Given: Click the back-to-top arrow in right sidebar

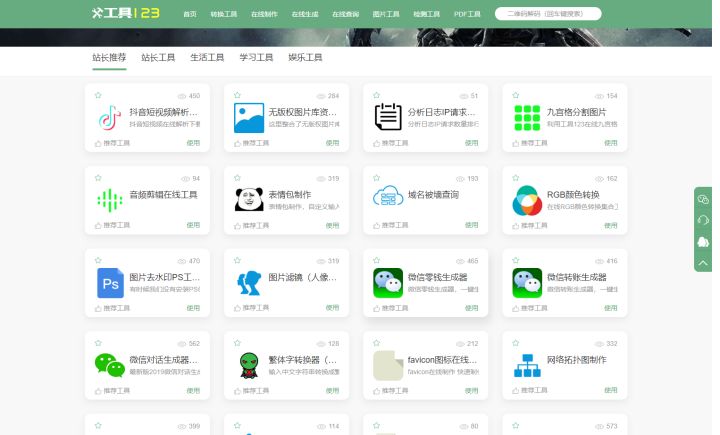Looking at the screenshot, I should click(703, 263).
